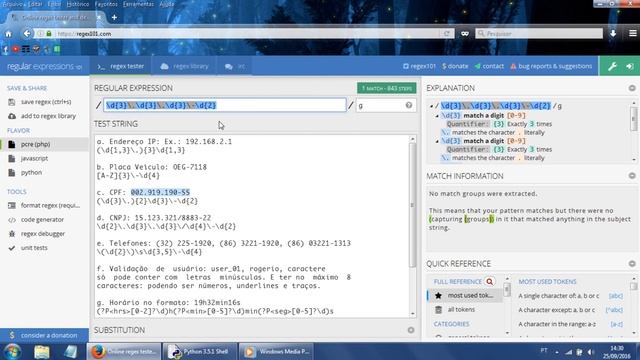
Task: Open the Histórico menu
Action: pyautogui.click(x=78, y=4)
